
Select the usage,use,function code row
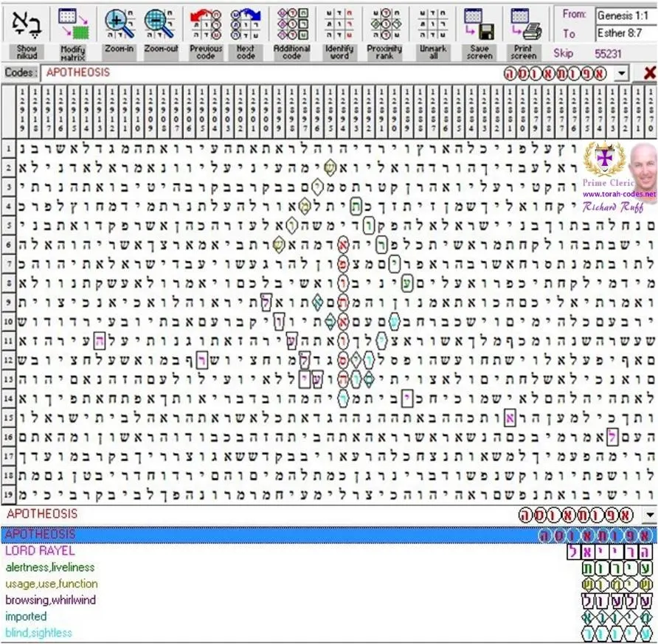click(328, 584)
